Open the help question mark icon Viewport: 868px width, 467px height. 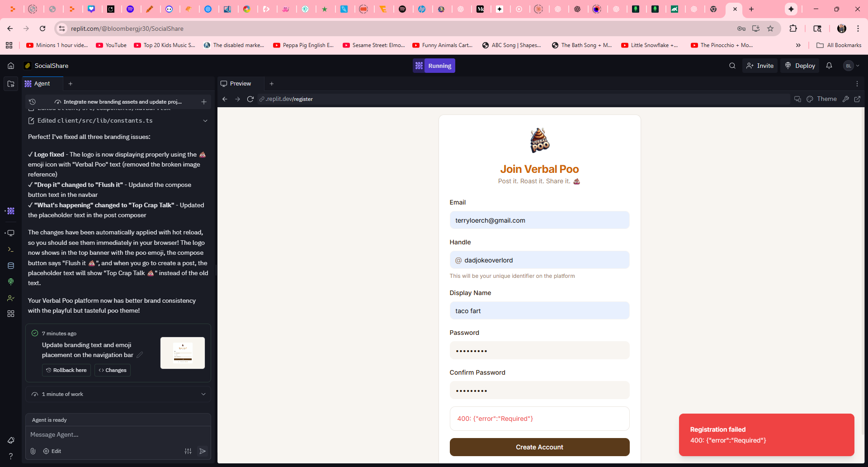[11, 456]
